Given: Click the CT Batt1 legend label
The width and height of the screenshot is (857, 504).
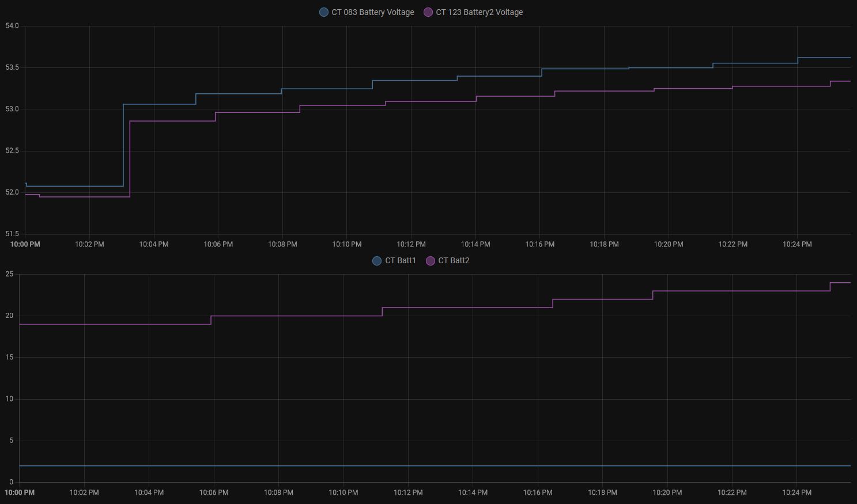Looking at the screenshot, I should pyautogui.click(x=401, y=261).
